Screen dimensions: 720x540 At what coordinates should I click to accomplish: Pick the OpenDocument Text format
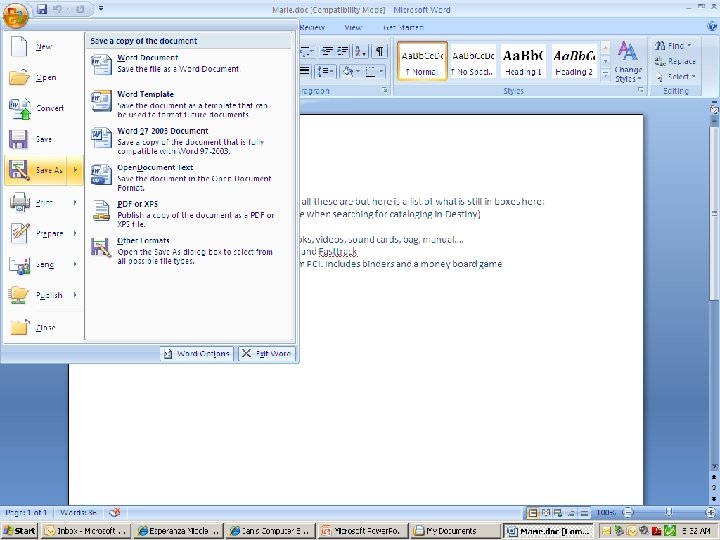tap(189, 177)
